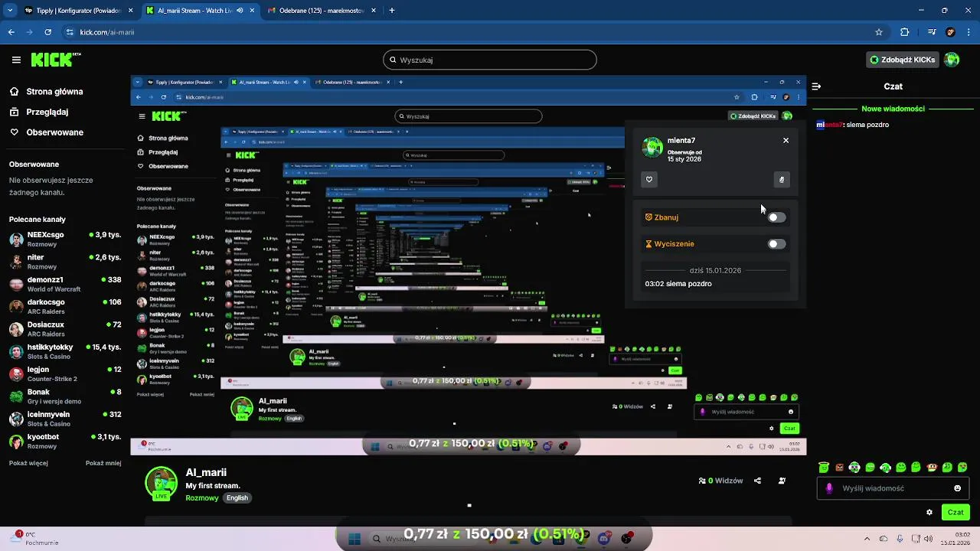This screenshot has height=551, width=980.
Task: Insert the brown angry emote
Action: click(x=839, y=467)
